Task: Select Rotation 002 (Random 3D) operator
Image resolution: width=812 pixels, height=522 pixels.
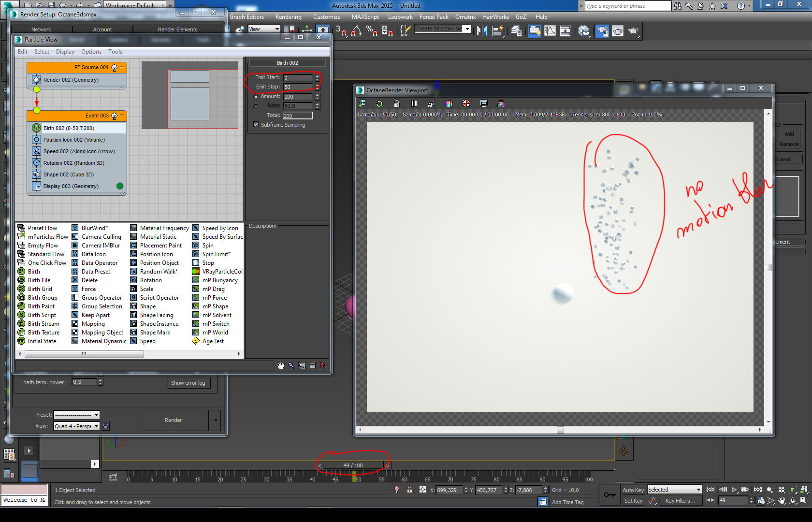Action: click(77, 163)
